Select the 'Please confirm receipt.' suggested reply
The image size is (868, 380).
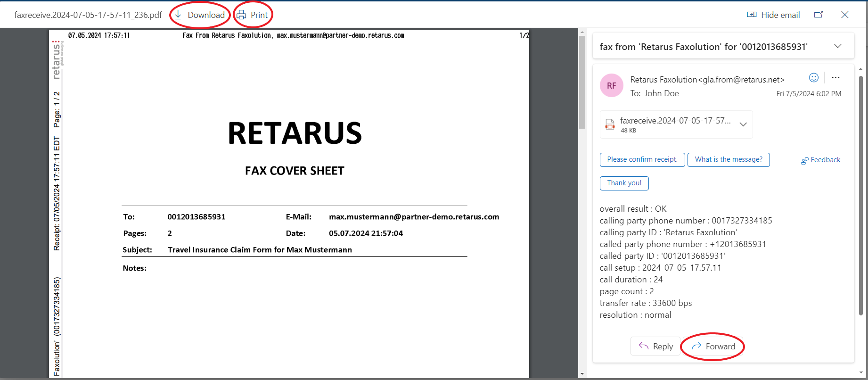pos(642,160)
